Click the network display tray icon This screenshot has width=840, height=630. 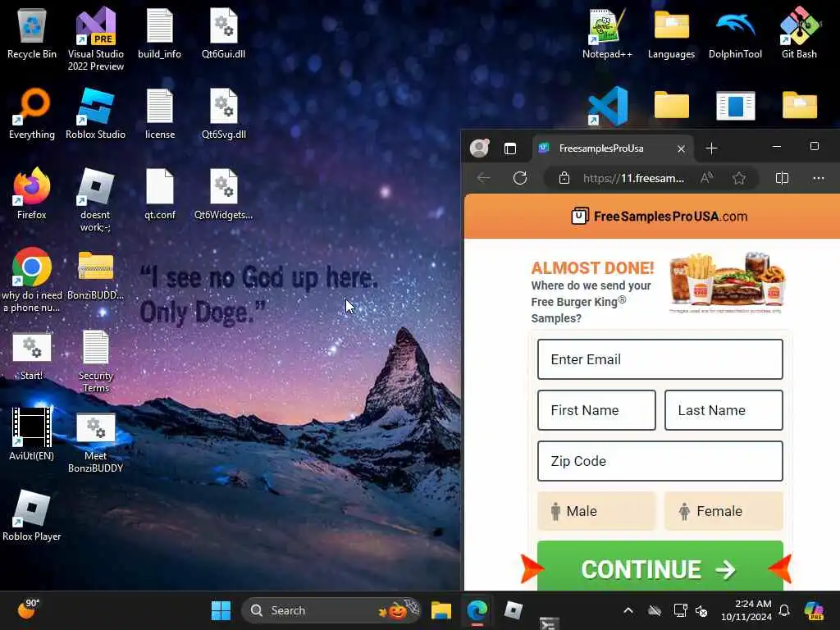(x=680, y=610)
